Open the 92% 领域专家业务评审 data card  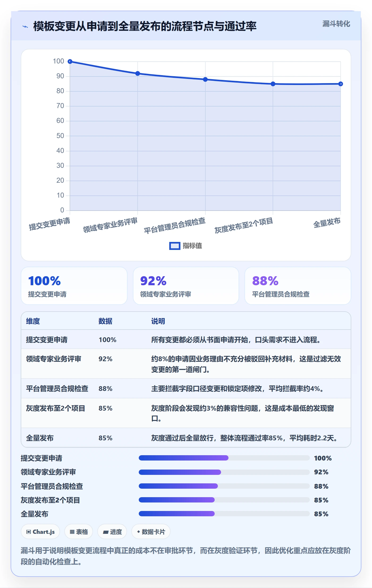[x=186, y=286]
